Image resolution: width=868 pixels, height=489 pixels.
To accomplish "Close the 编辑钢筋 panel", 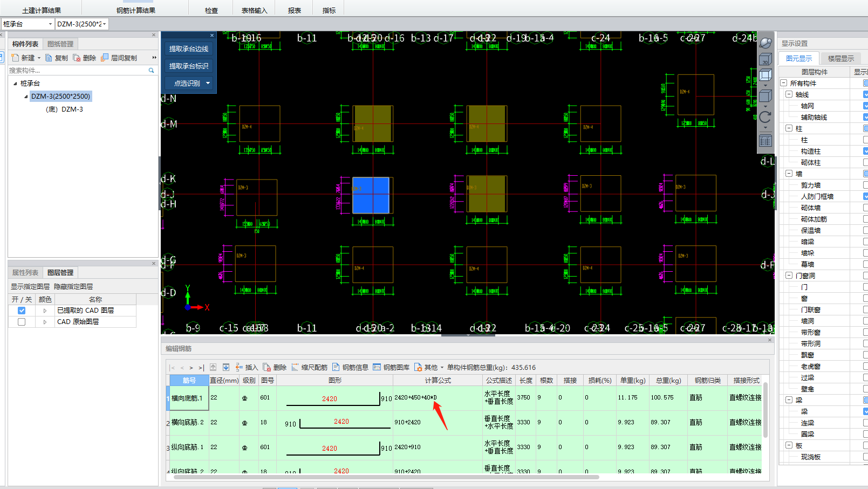I will pos(770,340).
